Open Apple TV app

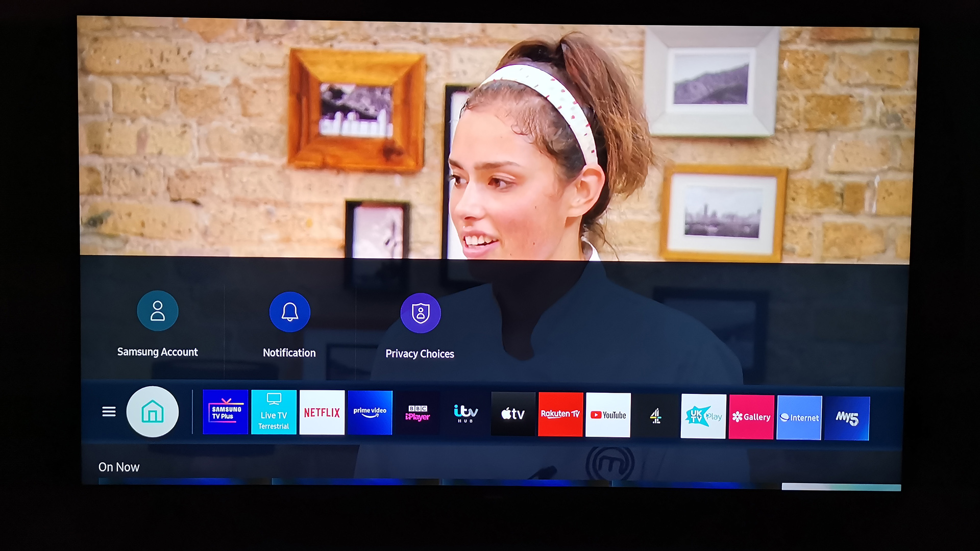513,413
